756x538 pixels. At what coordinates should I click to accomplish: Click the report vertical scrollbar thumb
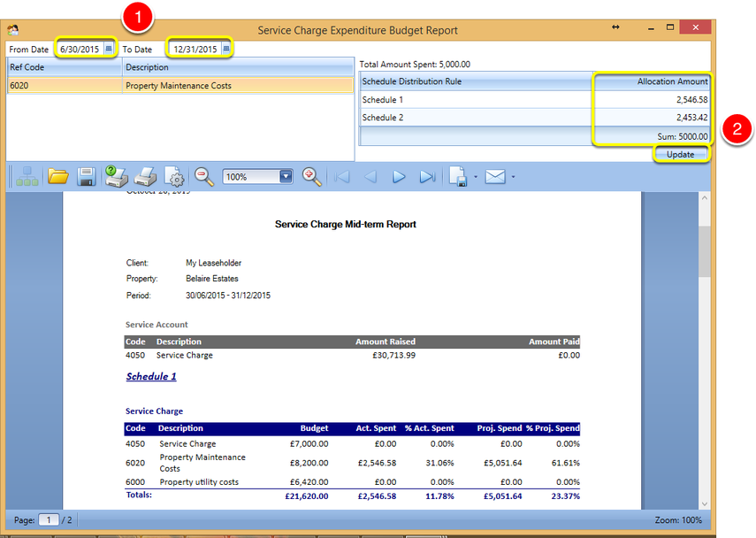point(705,251)
